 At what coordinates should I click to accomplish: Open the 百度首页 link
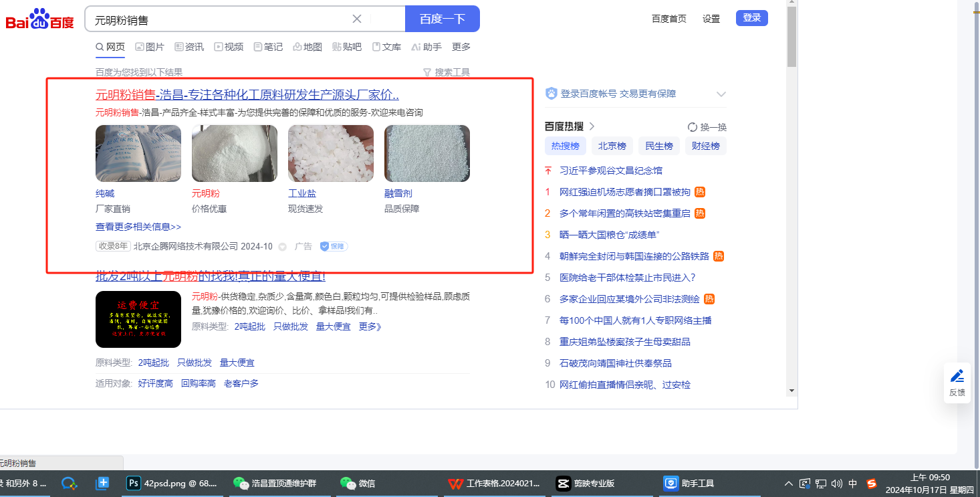(669, 19)
